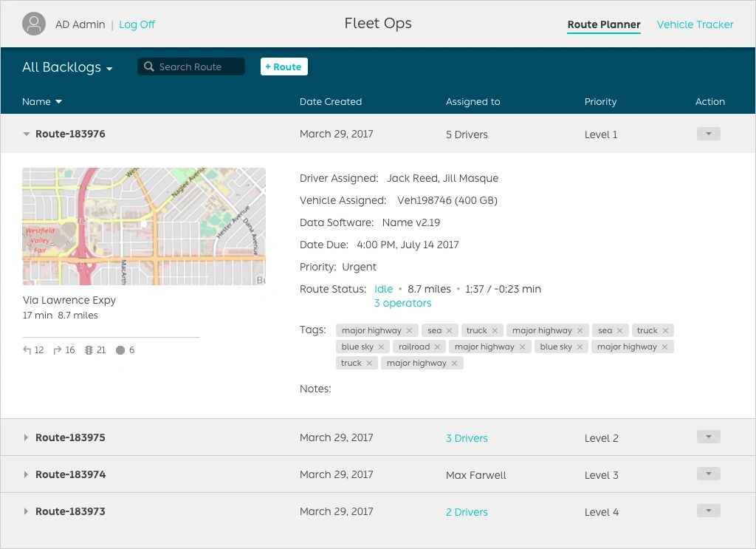Collapse the Route-183976 row
Viewport: 756px width, 549px height.
click(x=27, y=134)
